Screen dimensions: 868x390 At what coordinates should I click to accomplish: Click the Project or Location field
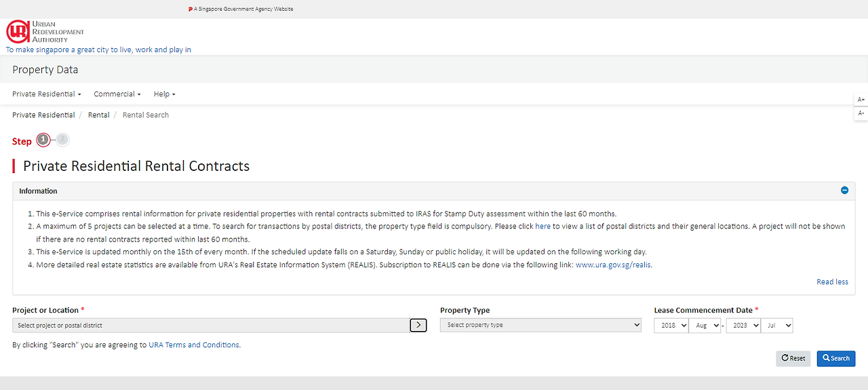click(x=210, y=326)
